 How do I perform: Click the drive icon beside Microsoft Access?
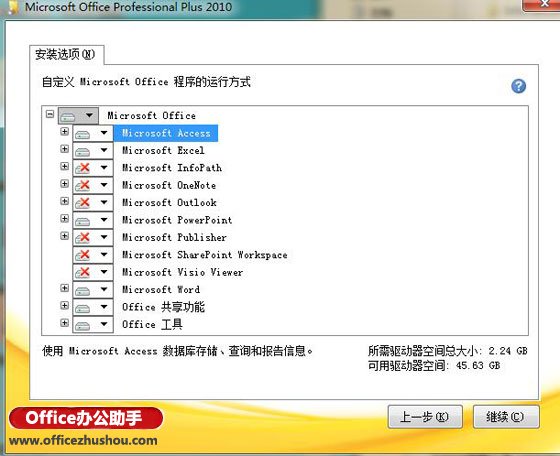pos(82,134)
